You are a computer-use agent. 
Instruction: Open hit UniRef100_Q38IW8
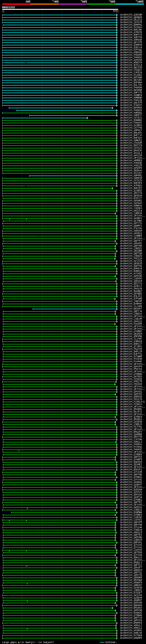[131, 15]
